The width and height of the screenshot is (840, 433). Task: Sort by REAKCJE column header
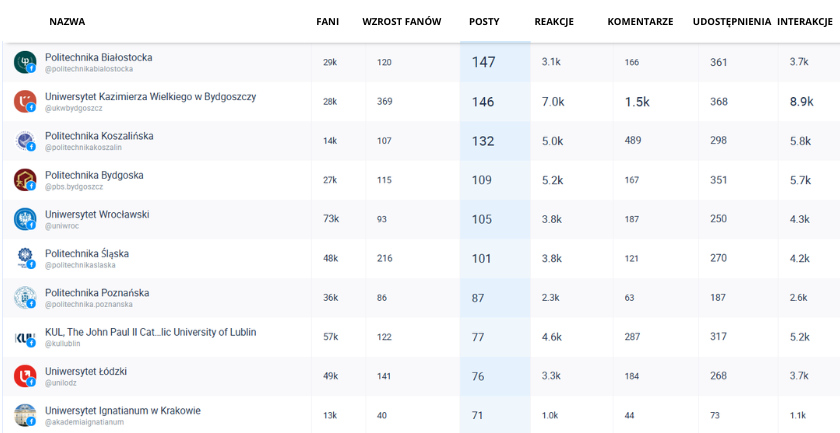pos(554,22)
